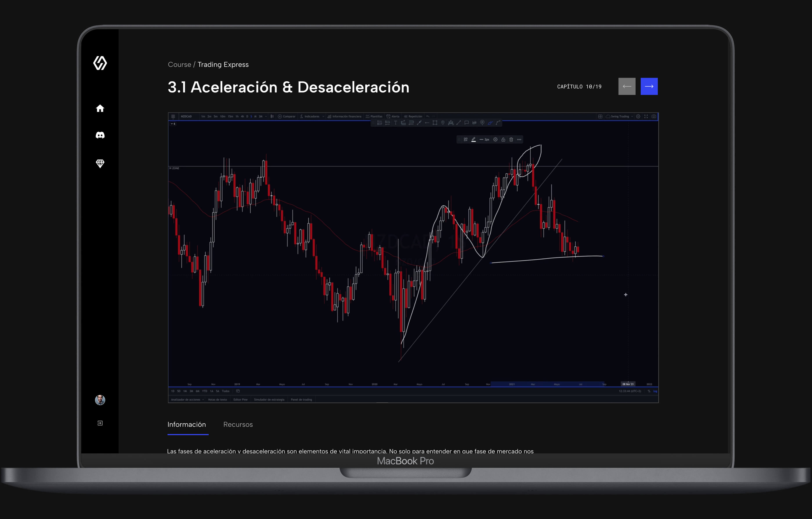This screenshot has height=519, width=812.
Task: Select the 5m timeframe
Action: 216,117
